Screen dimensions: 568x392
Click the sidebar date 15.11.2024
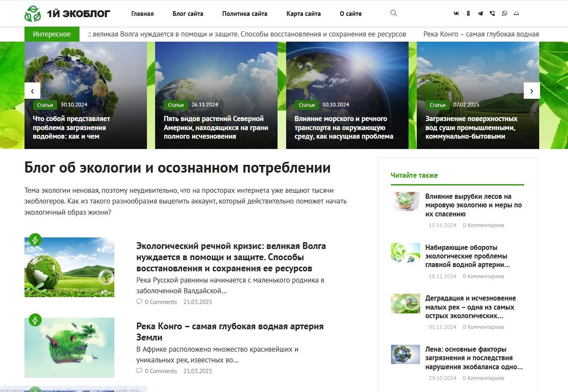(x=443, y=225)
